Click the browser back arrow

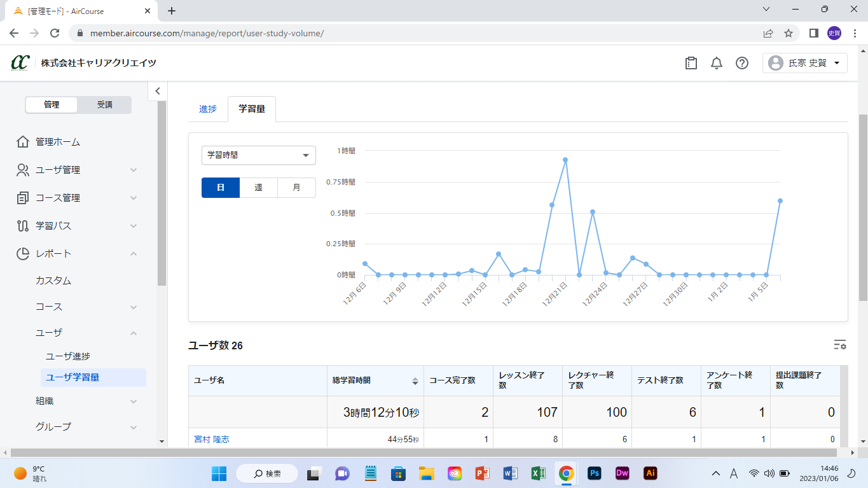pyautogui.click(x=14, y=33)
